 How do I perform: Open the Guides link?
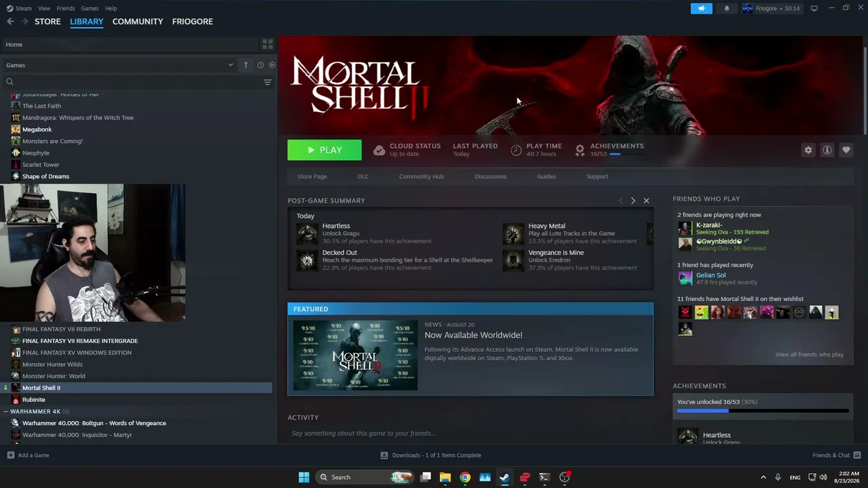coord(547,176)
